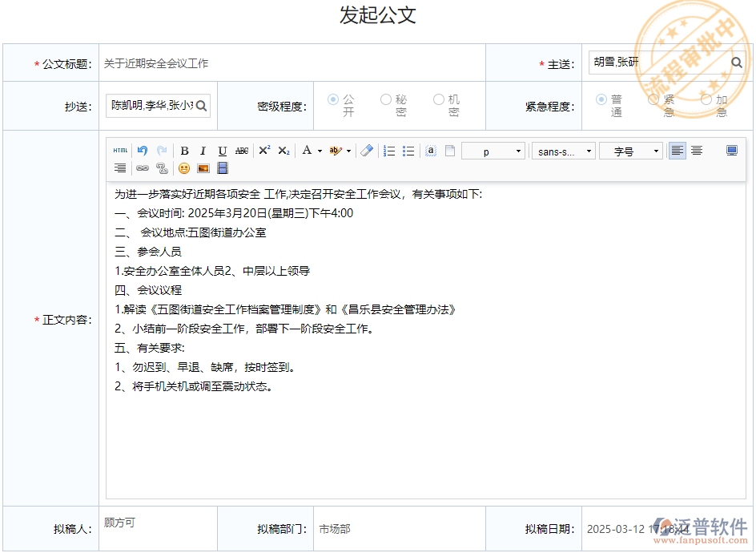Open the hyperlink insertion tool
This screenshot has width=756, height=553.
tap(143, 168)
